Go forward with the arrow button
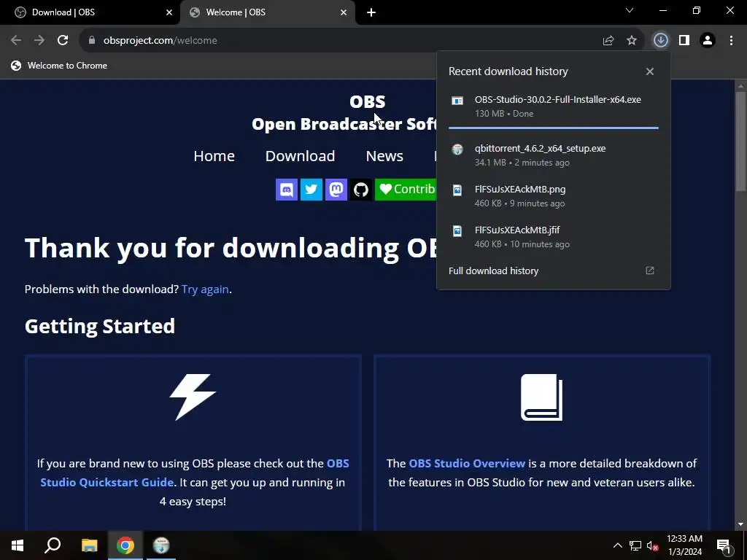 click(x=39, y=41)
